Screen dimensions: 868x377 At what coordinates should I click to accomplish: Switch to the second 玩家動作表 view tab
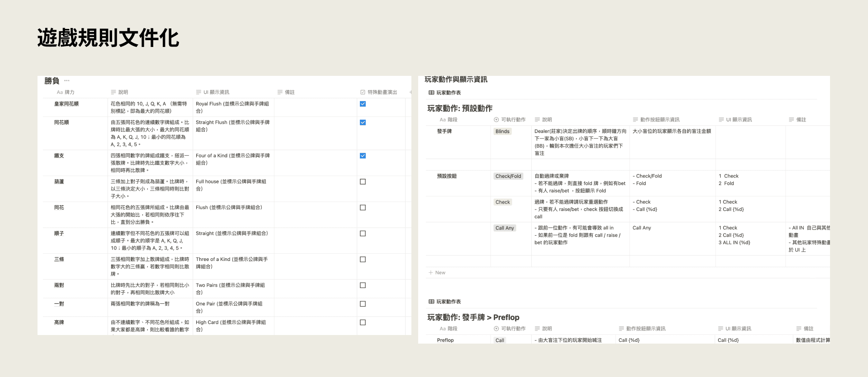click(445, 302)
